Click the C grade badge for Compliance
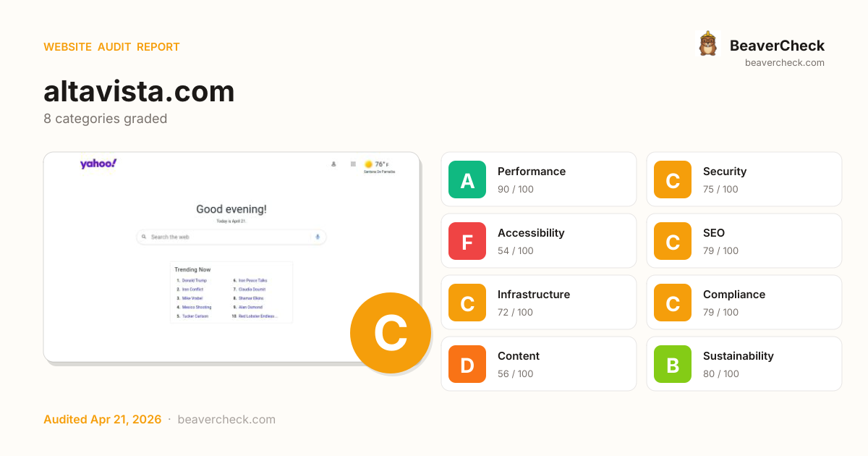The height and width of the screenshot is (456, 868). tap(673, 303)
